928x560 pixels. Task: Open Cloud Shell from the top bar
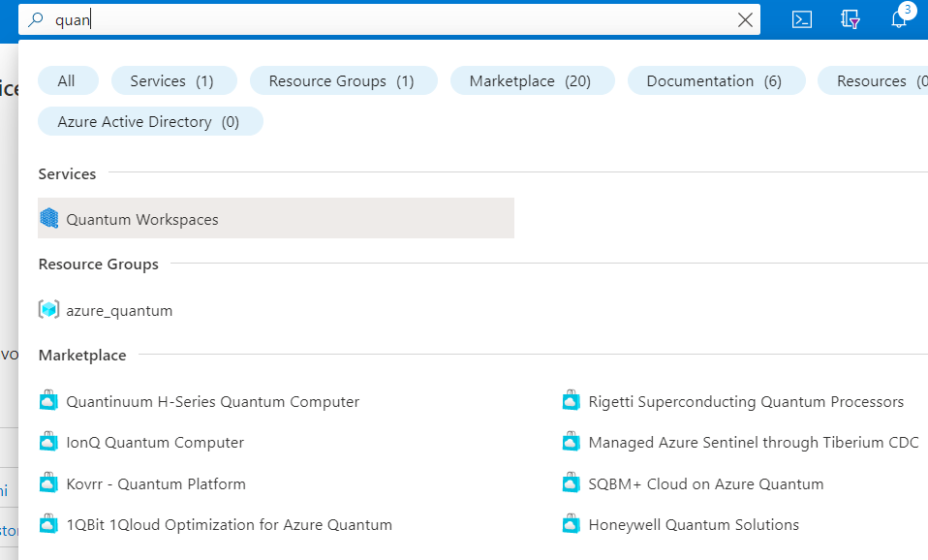(x=801, y=19)
